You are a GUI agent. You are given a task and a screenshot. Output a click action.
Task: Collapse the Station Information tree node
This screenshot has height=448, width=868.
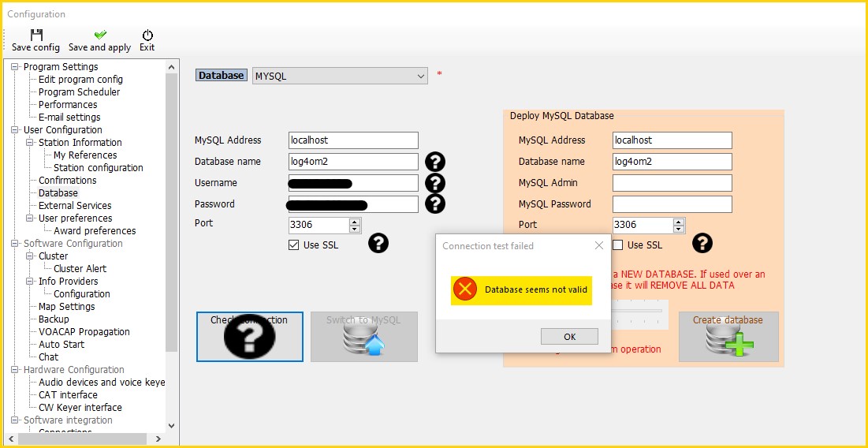pos(30,143)
